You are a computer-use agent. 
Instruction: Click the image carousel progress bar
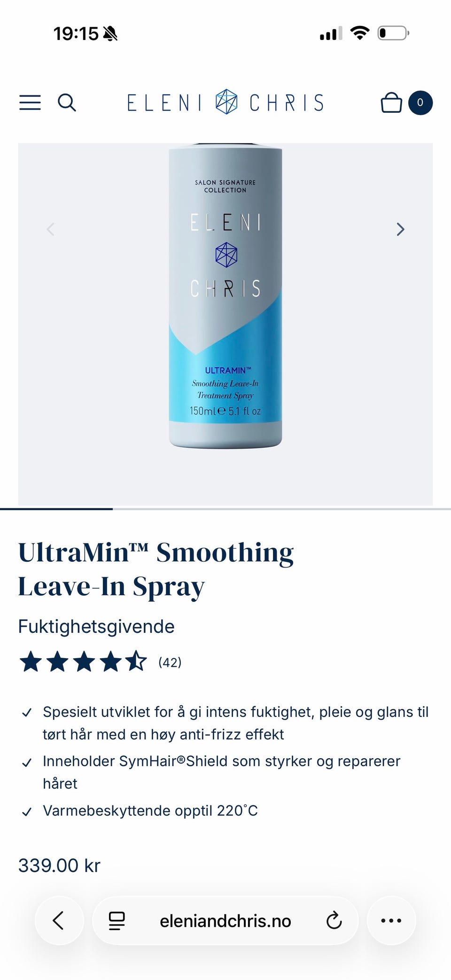click(x=225, y=509)
